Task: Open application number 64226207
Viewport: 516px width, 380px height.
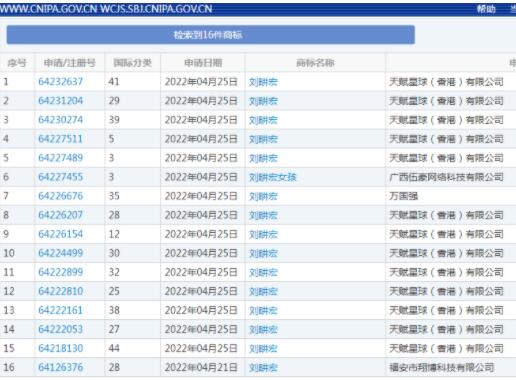Action: click(x=60, y=215)
